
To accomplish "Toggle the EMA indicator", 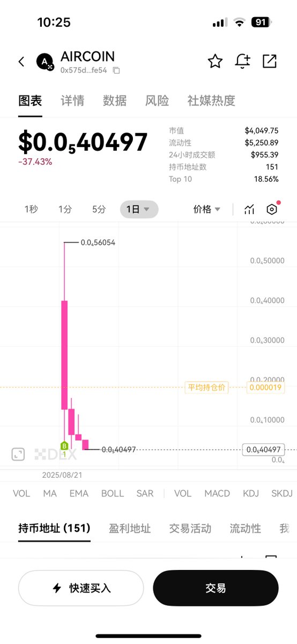I will coord(79,493).
